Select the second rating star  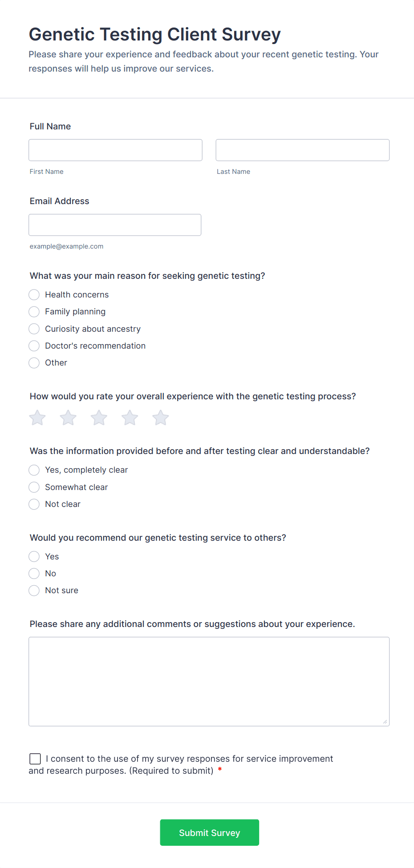(68, 418)
